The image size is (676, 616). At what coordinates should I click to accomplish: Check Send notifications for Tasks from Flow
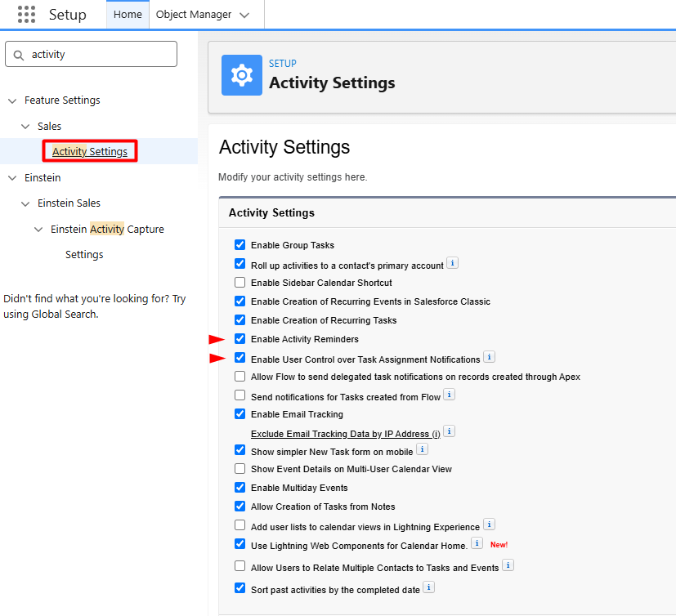pyautogui.click(x=240, y=395)
